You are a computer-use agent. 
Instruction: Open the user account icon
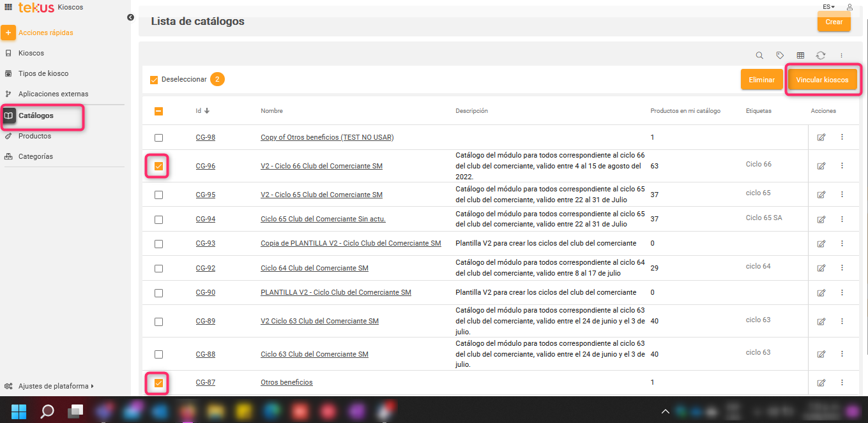coord(849,6)
